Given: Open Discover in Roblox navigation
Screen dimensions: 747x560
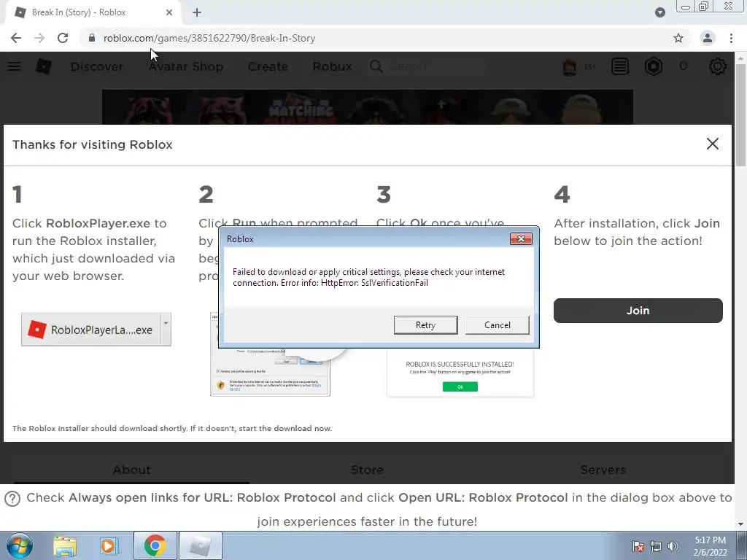Looking at the screenshot, I should pyautogui.click(x=97, y=66).
